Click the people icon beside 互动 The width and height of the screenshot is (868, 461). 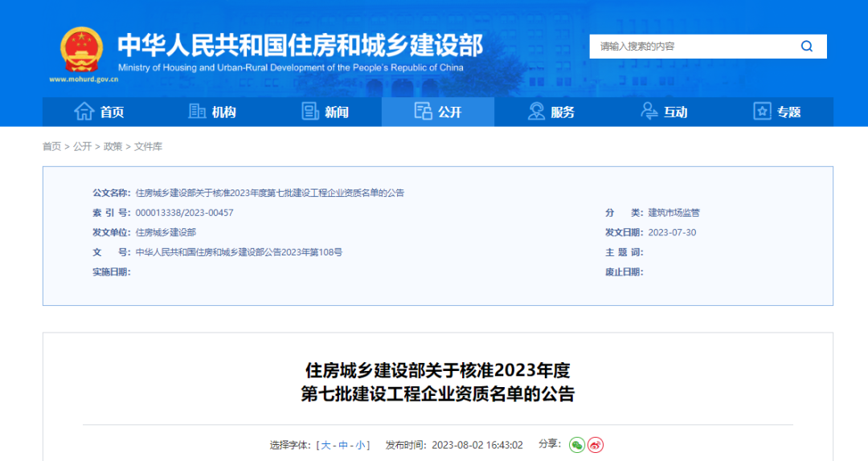pyautogui.click(x=649, y=112)
